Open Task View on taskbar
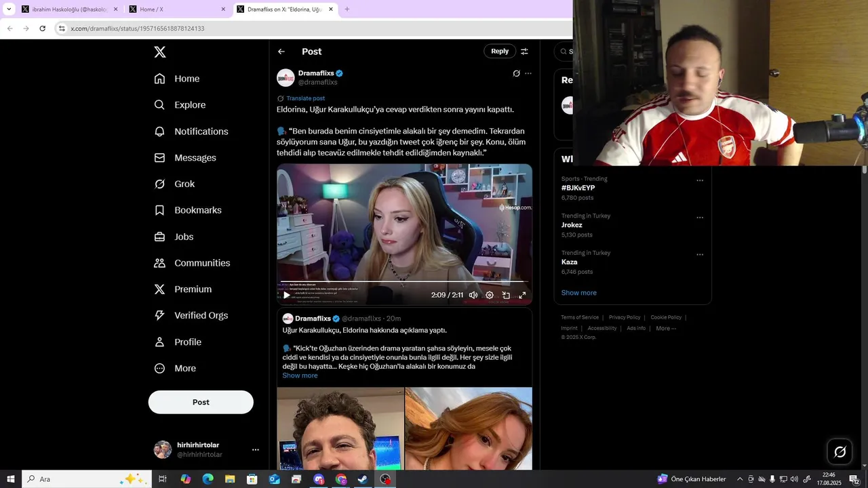The height and width of the screenshot is (488, 868). (x=163, y=479)
